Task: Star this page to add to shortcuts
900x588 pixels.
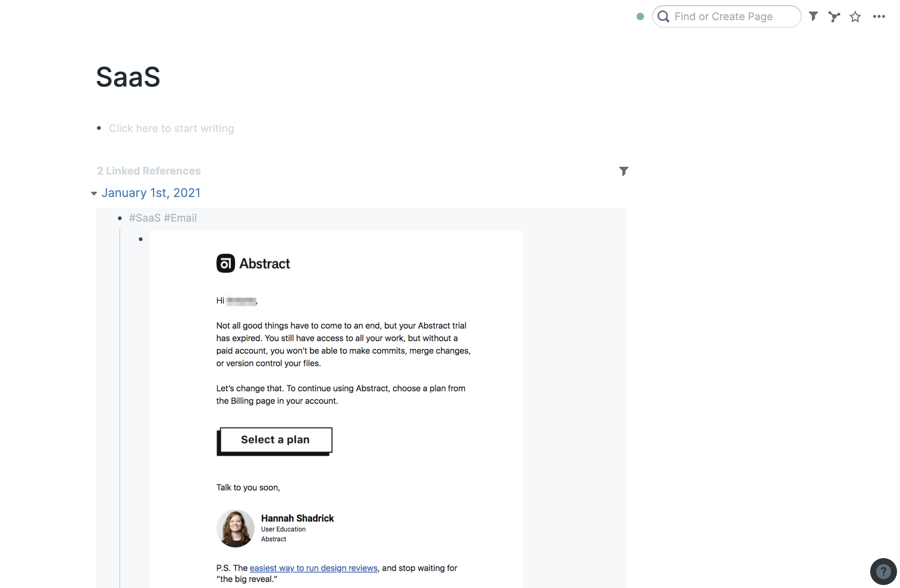Action: (x=855, y=17)
